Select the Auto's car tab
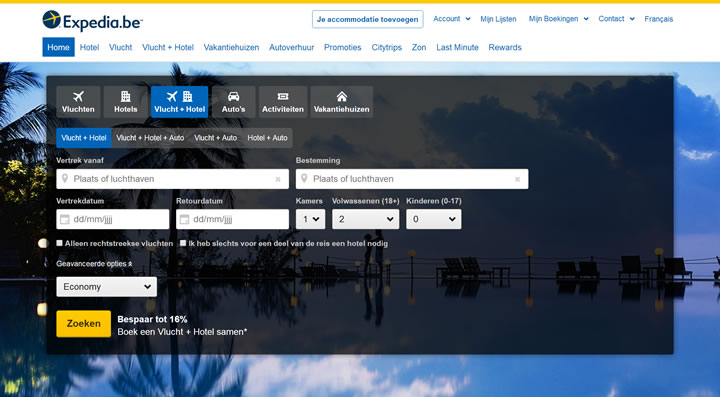Viewport: 720px width, 397px height. 233,102
